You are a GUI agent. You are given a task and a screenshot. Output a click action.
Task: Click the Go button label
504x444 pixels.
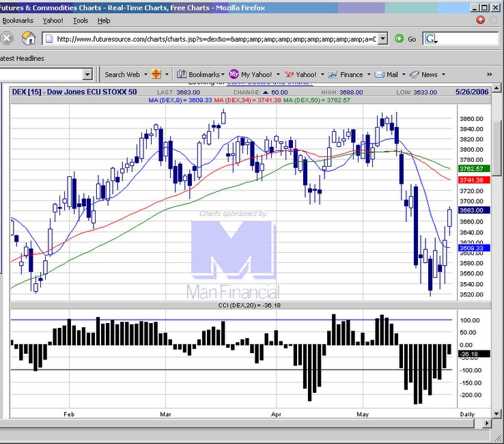tap(412, 39)
